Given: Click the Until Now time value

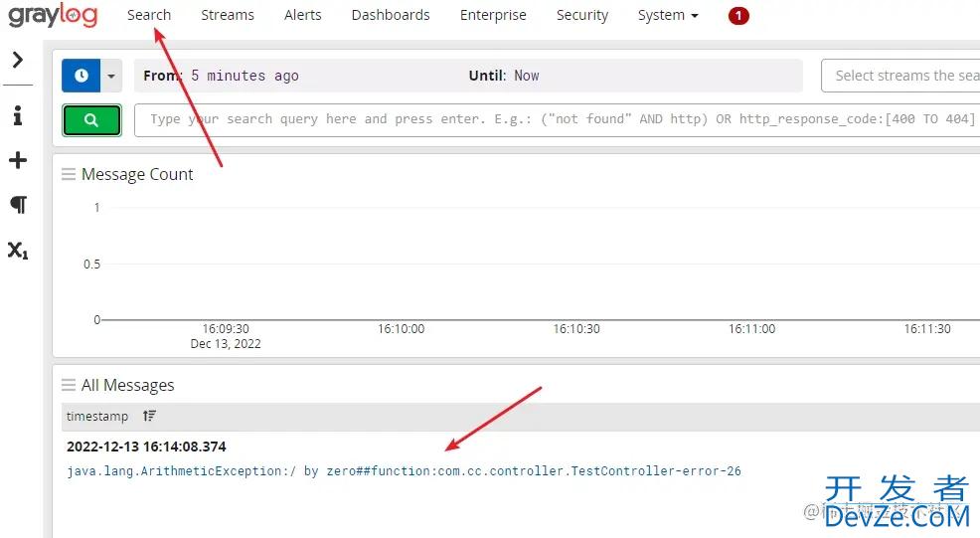Looking at the screenshot, I should click(x=526, y=76).
